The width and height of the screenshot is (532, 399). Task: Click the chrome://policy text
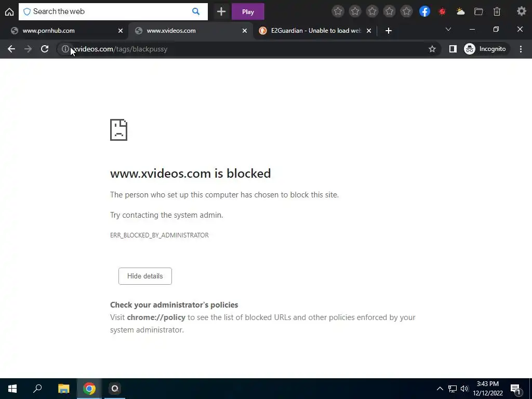pos(156,317)
